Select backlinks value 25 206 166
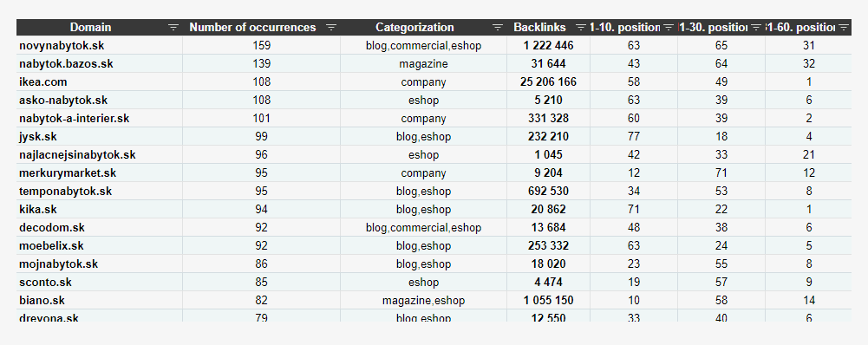 [548, 82]
